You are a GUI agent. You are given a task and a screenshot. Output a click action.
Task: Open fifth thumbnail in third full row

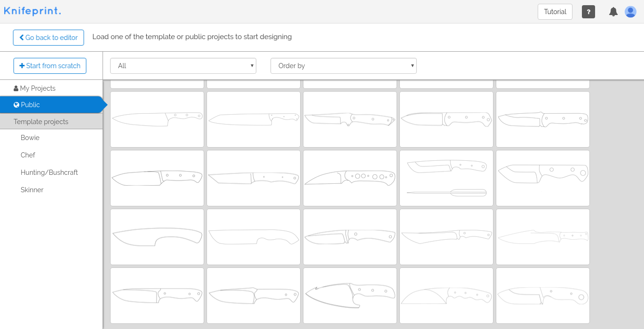pos(543,237)
